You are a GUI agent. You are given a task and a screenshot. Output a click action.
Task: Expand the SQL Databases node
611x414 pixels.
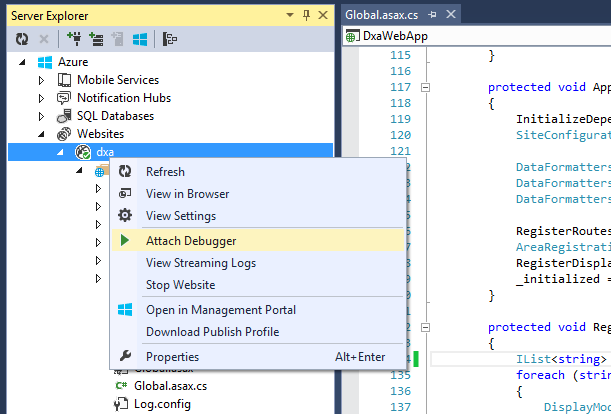pyautogui.click(x=42, y=116)
